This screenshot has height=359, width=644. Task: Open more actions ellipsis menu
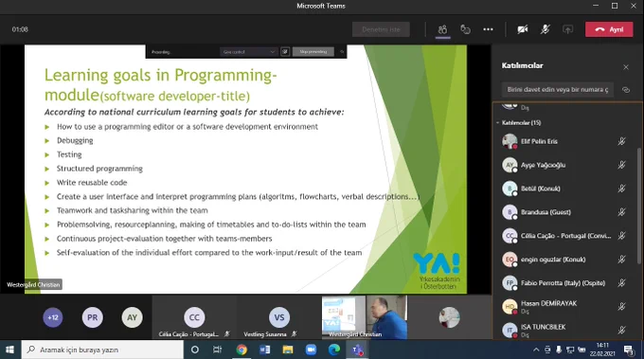(x=488, y=29)
